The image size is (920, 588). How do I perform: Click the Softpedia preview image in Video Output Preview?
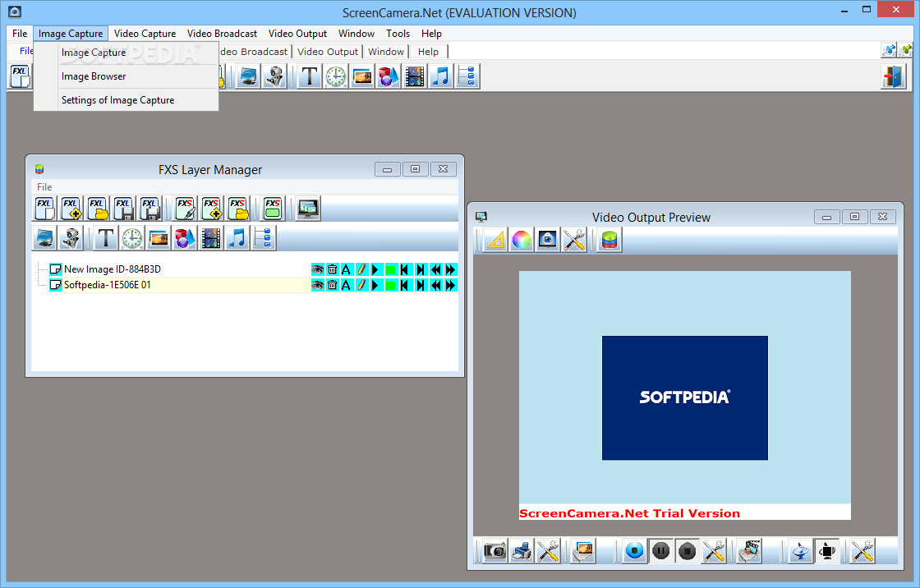685,397
